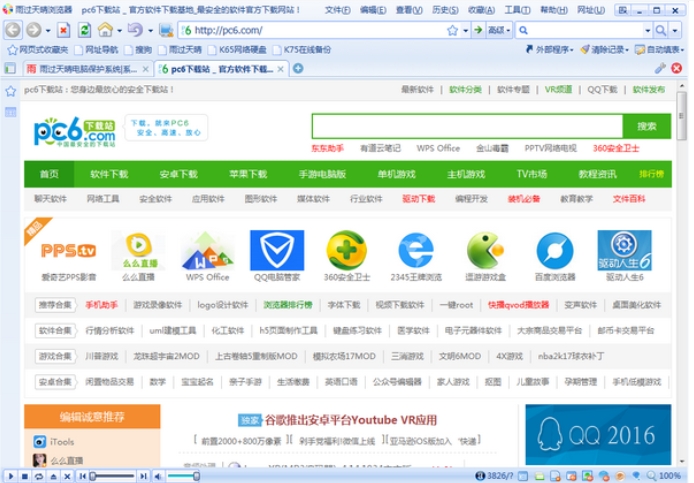694x483 pixels.
Task: Open the Home page house icon
Action: click(x=105, y=30)
